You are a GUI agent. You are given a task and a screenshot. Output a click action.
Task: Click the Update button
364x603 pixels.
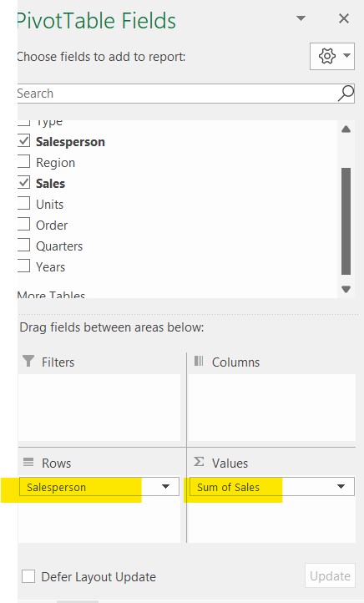[330, 575]
